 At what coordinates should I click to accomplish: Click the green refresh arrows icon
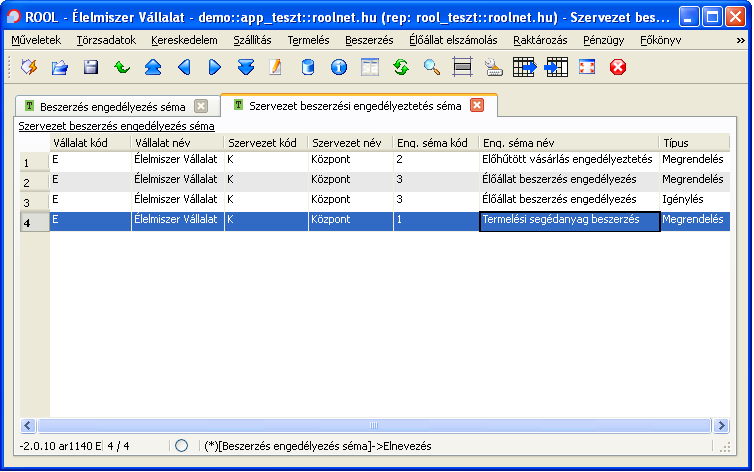tap(400, 67)
